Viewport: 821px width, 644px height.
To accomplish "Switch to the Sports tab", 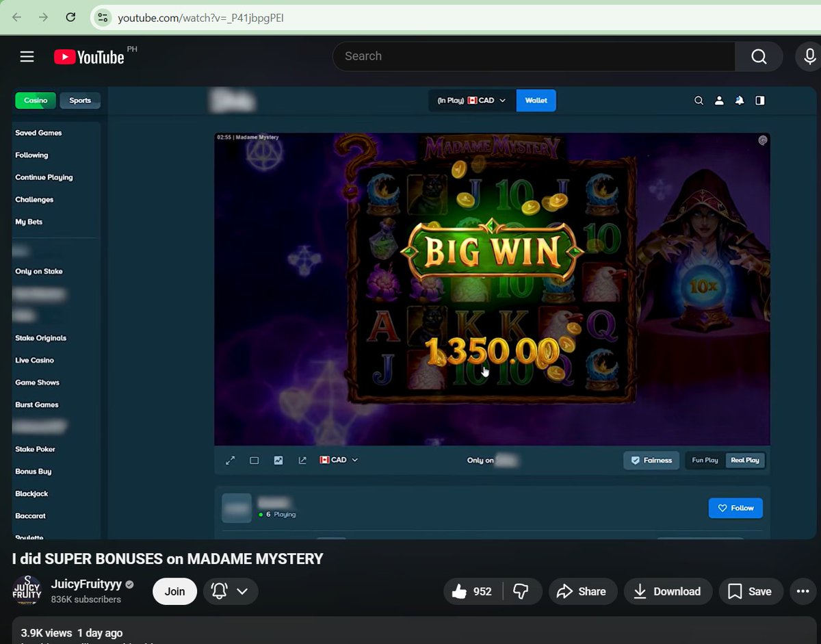I will [x=80, y=101].
